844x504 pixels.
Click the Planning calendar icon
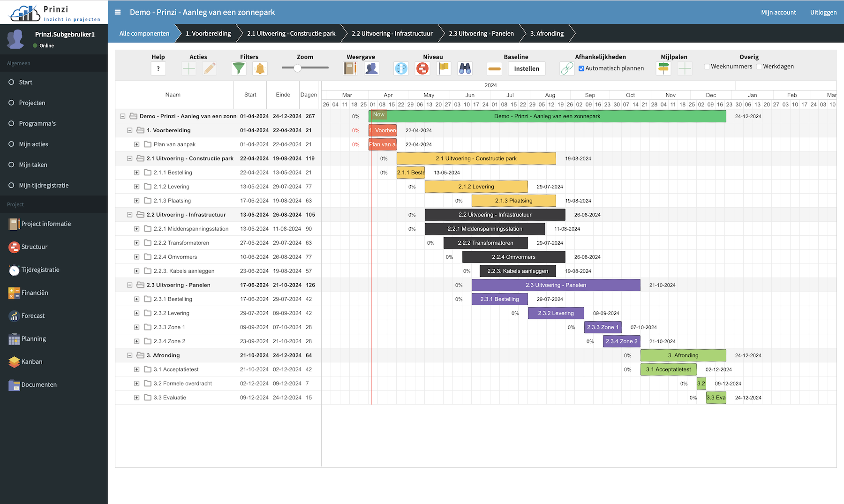tap(14, 339)
